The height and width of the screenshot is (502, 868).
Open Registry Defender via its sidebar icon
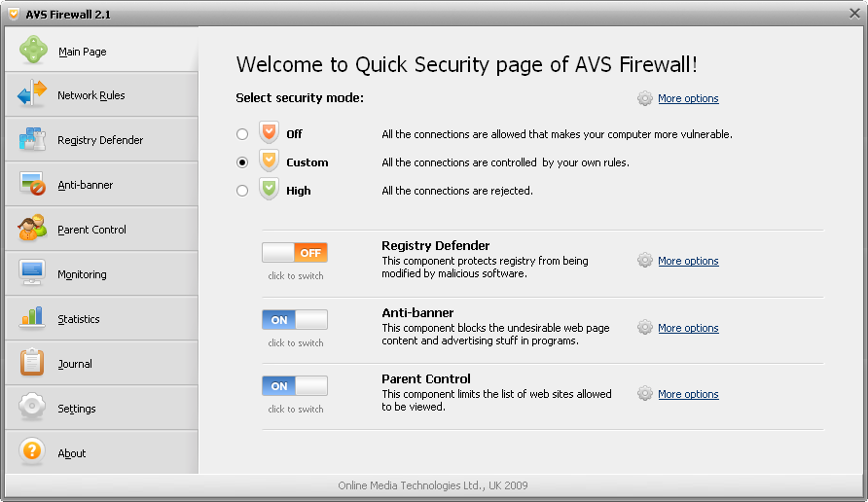pyautogui.click(x=32, y=139)
